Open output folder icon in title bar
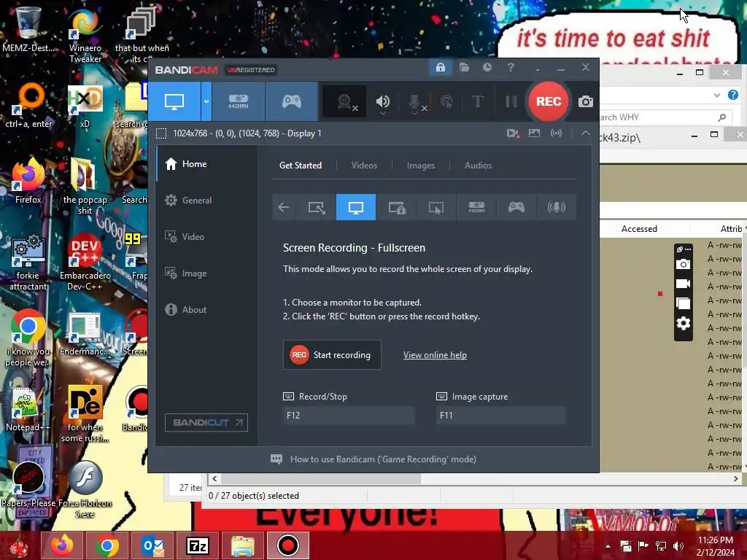 464,68
